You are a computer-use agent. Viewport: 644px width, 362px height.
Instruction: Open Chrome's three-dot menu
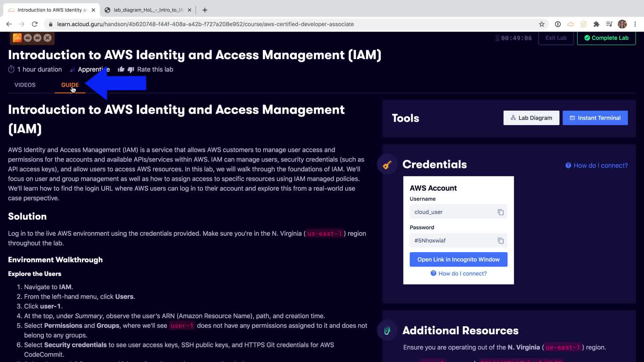[635, 24]
